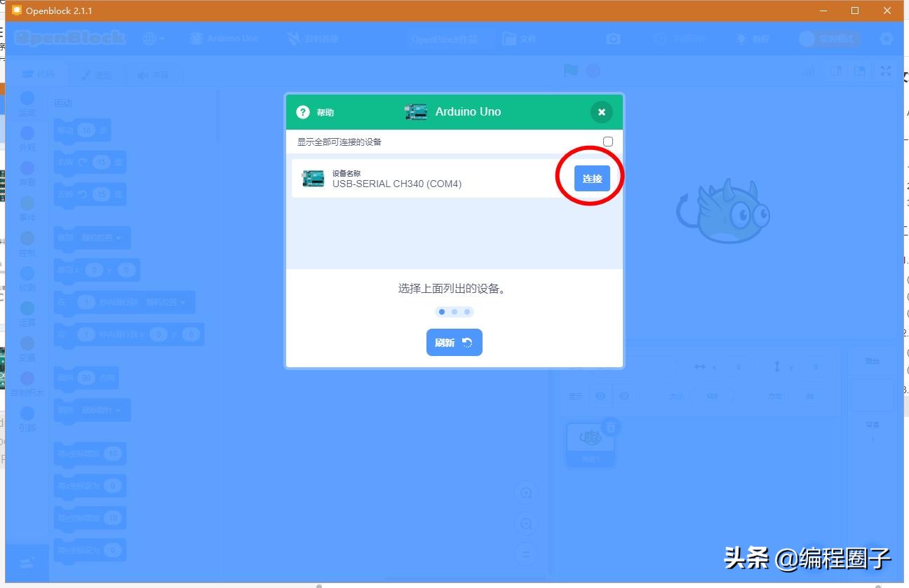
Task: Select the 角色1 sprite thumbnail
Action: click(x=591, y=442)
